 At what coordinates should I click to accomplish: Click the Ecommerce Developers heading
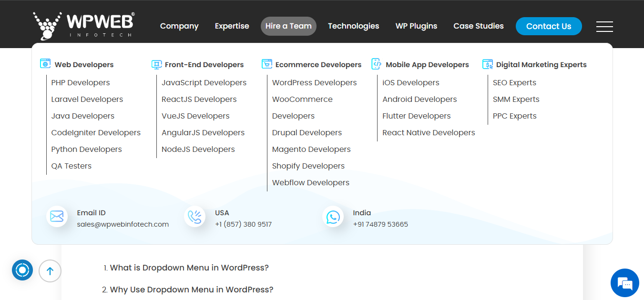(x=318, y=65)
